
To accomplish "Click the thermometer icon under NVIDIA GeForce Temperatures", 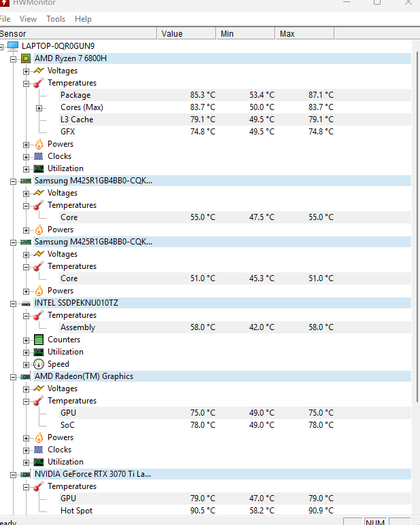I will pyautogui.click(x=39, y=486).
